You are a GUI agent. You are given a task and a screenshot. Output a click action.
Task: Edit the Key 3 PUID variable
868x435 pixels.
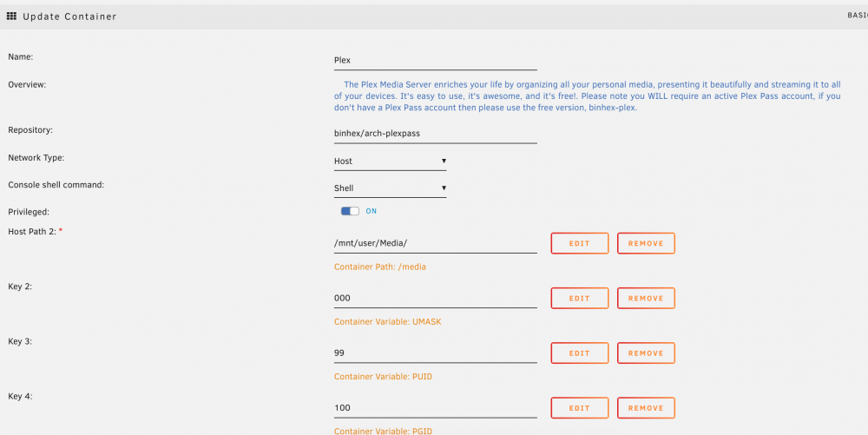(x=580, y=353)
